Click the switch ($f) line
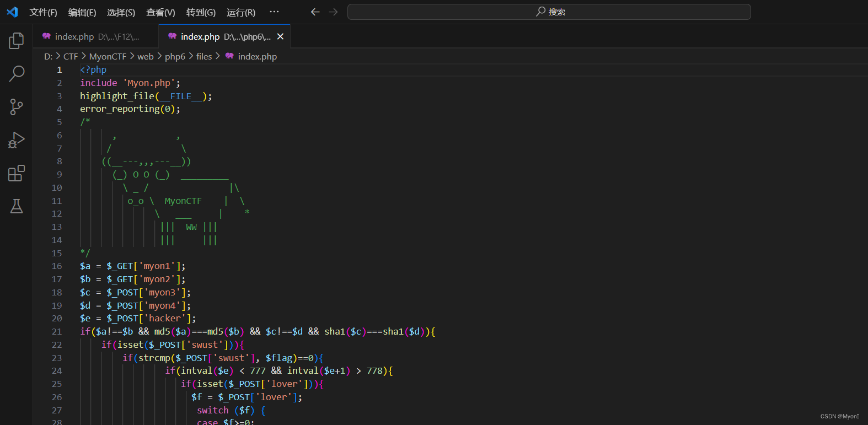This screenshot has width=868, height=425. pos(232,410)
